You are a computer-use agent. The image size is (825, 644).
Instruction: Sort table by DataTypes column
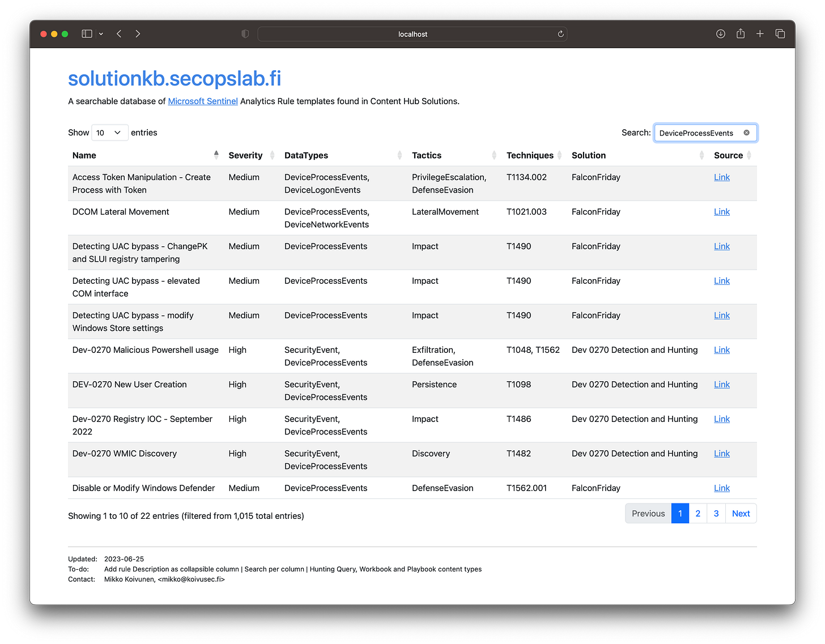click(343, 155)
